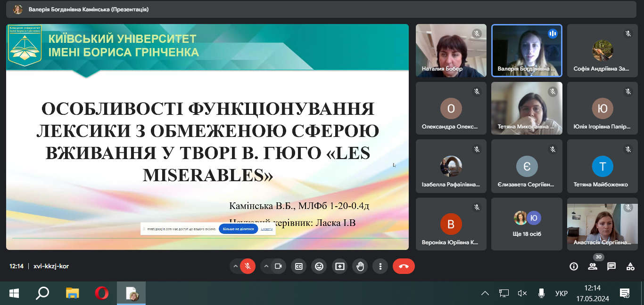Click the 'Ще 18 осіб' participants tile
The image size is (644, 305).
(527, 224)
